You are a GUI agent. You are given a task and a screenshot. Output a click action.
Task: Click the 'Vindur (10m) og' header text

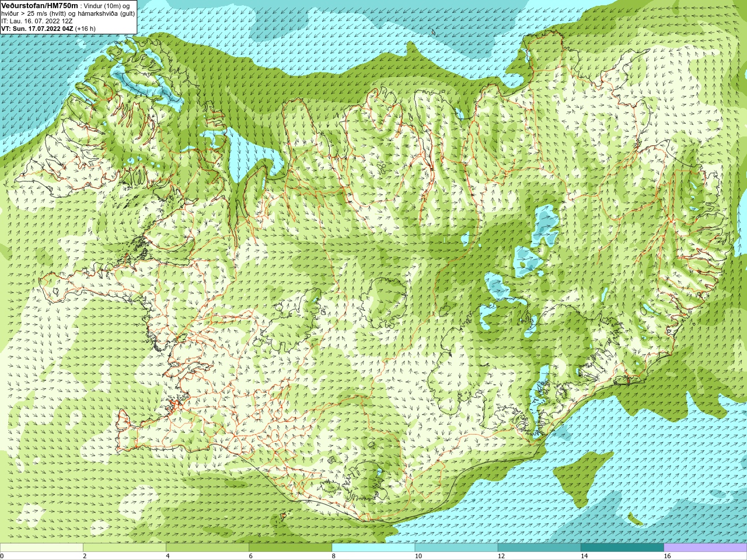(x=107, y=6)
